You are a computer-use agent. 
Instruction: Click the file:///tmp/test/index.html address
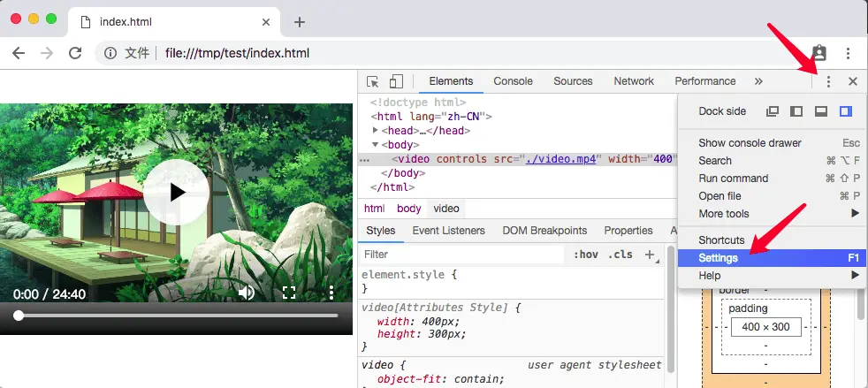(x=237, y=53)
